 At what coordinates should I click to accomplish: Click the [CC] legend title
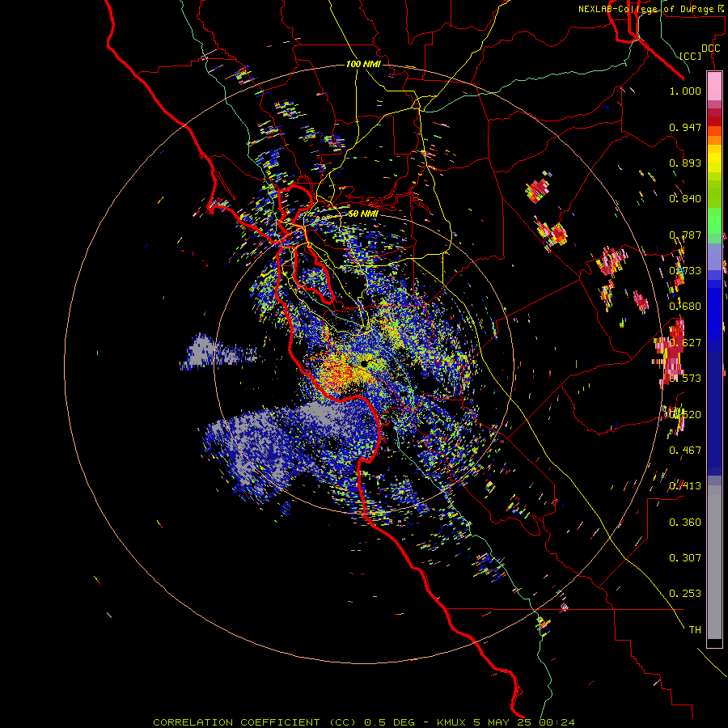[x=691, y=56]
